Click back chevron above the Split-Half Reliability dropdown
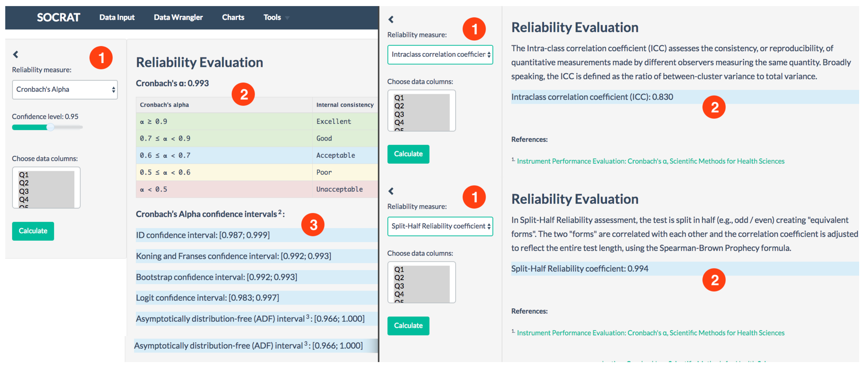Screen dimensions: 868x372 [x=391, y=191]
